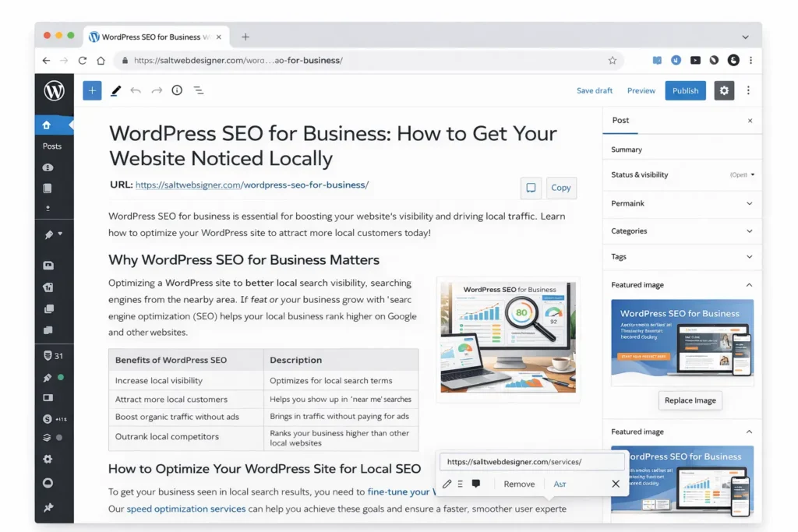Open the more options three-dot menu

[748, 90]
